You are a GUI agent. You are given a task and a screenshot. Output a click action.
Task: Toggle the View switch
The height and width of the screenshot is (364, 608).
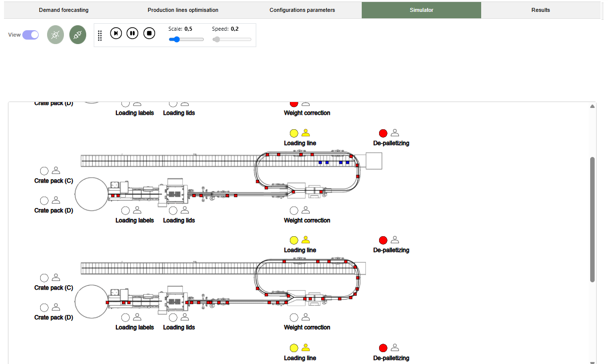(x=30, y=35)
